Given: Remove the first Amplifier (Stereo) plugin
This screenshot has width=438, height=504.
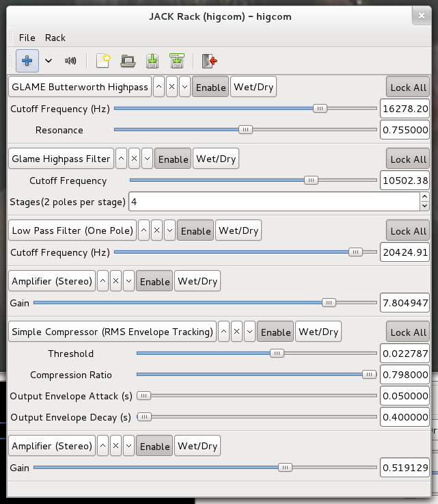Looking at the screenshot, I should point(115,281).
